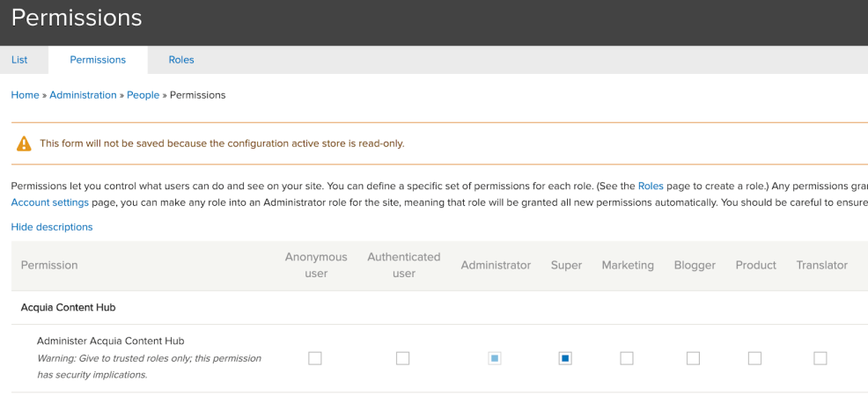Click the Permissions page title
Screen dimensions: 868x396
[x=77, y=18]
